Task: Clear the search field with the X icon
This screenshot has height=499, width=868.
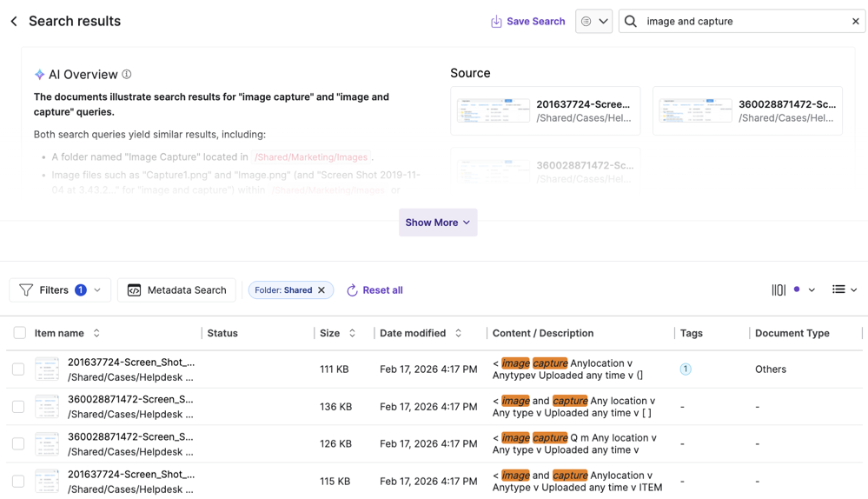Action: (855, 22)
